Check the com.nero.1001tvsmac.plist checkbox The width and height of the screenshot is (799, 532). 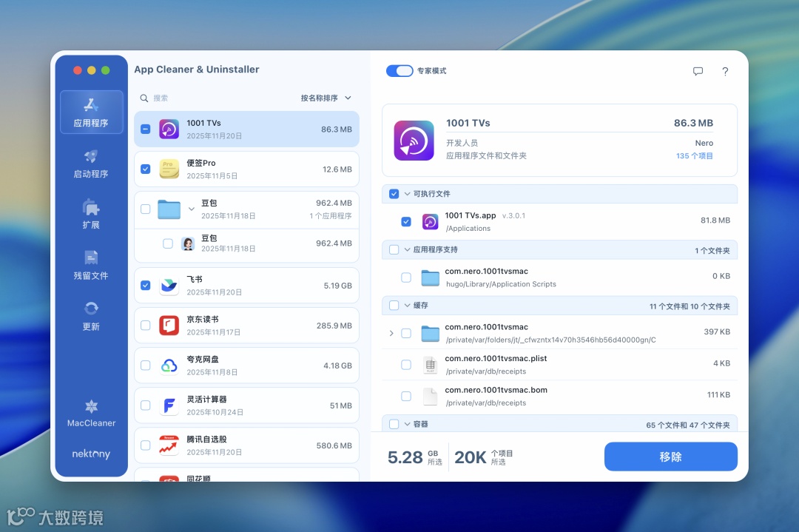coord(406,365)
